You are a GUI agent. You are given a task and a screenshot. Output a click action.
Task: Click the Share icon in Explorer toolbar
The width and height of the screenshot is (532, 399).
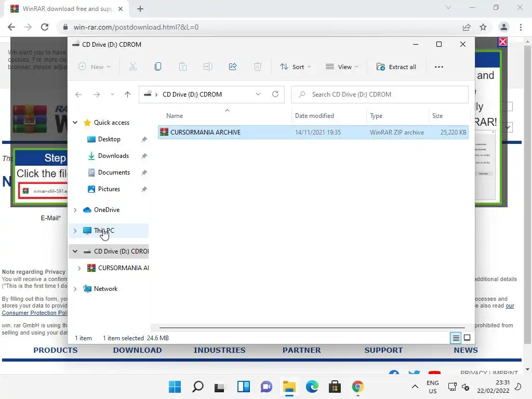233,67
